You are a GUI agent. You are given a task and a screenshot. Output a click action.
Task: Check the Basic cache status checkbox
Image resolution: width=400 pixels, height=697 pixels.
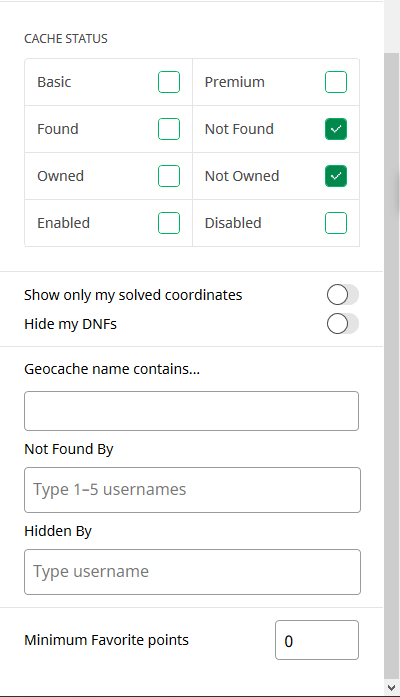click(x=169, y=82)
